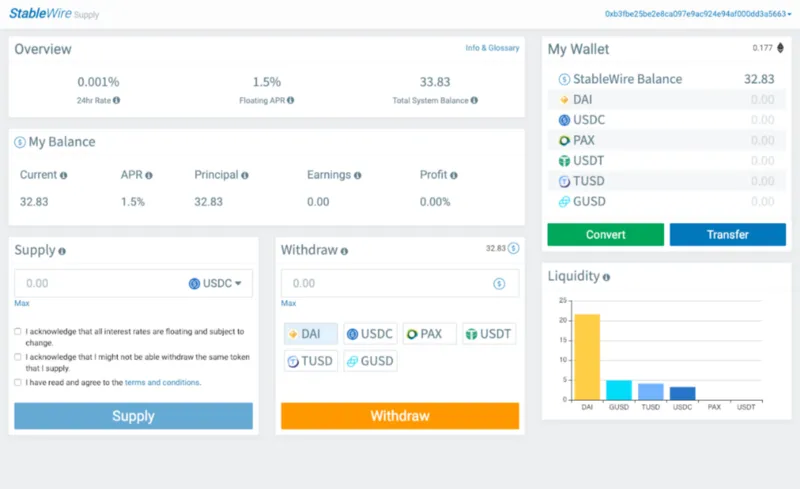Open the USDC token dropdown in Supply
The width and height of the screenshot is (800, 489).
(215, 283)
